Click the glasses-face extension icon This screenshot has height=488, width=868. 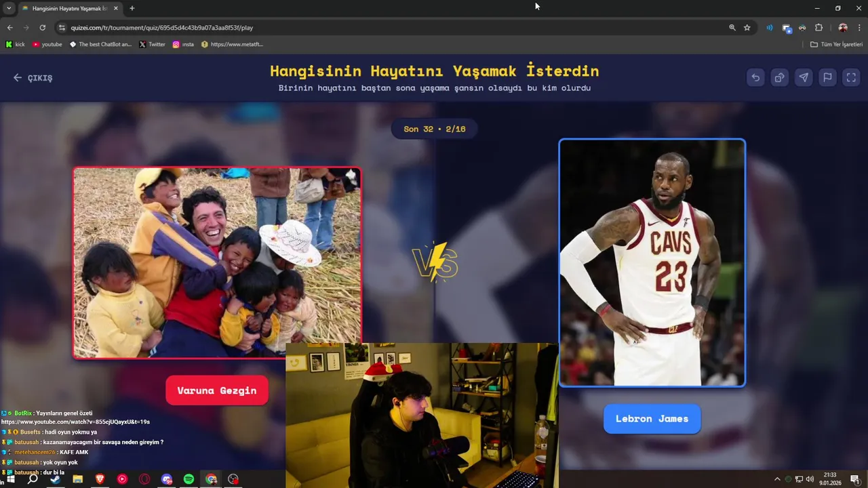click(x=802, y=28)
